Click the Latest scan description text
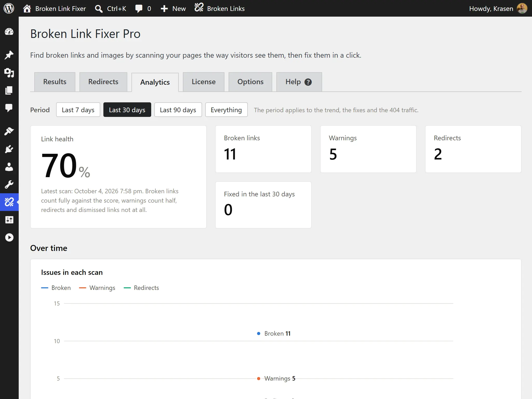 click(110, 201)
